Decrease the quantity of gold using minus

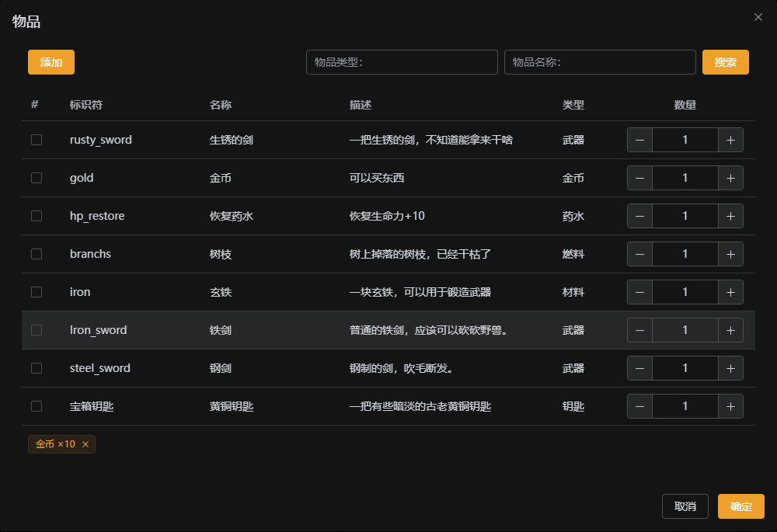[639, 178]
